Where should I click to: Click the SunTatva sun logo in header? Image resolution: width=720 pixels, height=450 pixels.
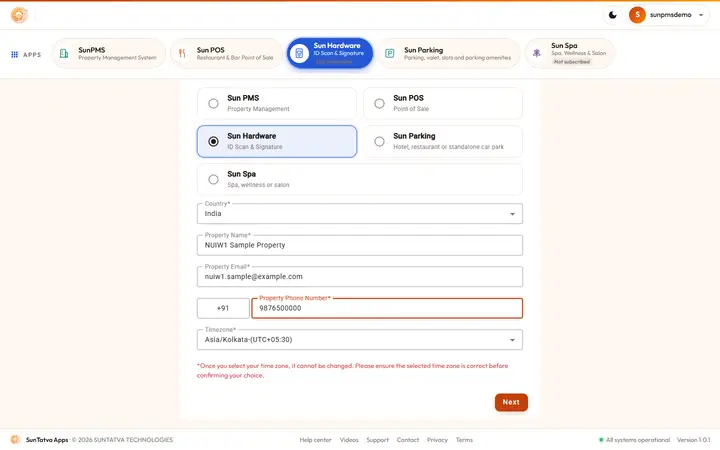pyautogui.click(x=19, y=15)
